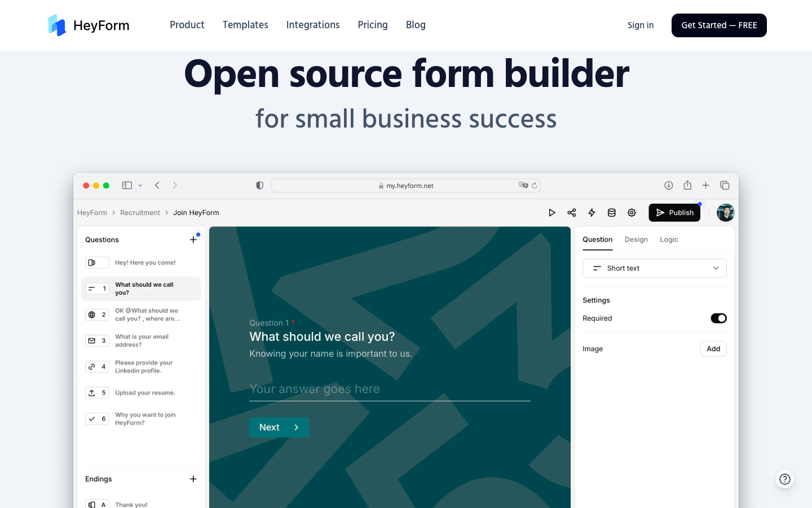Switch to the Logic tab
812x508 pixels.
coord(669,240)
